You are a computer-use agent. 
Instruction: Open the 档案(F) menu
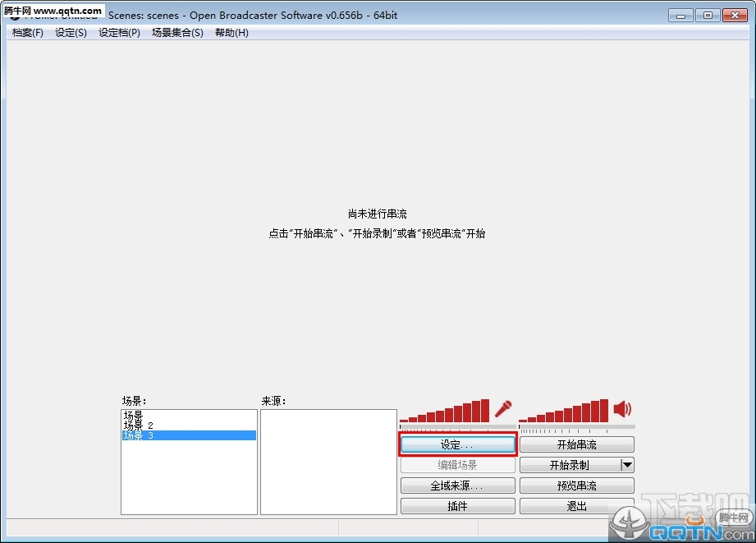(x=27, y=33)
